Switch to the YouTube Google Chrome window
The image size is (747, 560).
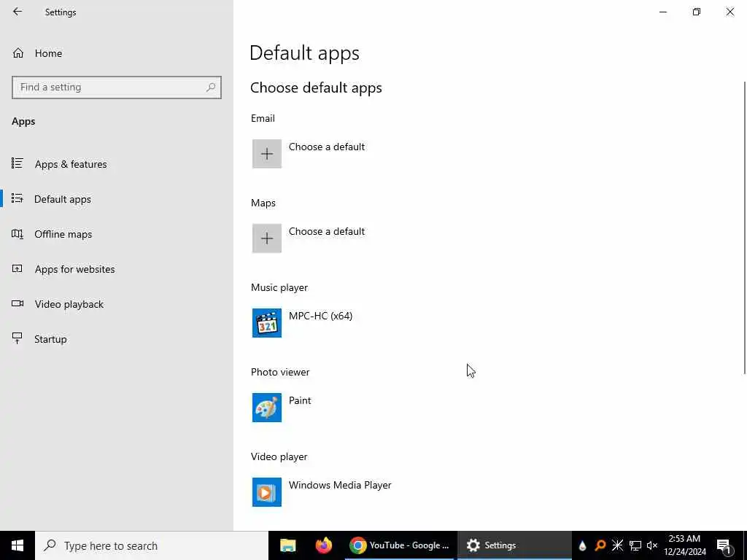[399, 545]
